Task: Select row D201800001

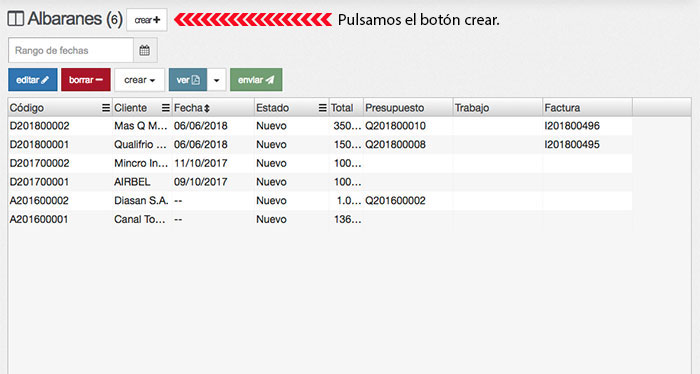Action: click(x=320, y=145)
